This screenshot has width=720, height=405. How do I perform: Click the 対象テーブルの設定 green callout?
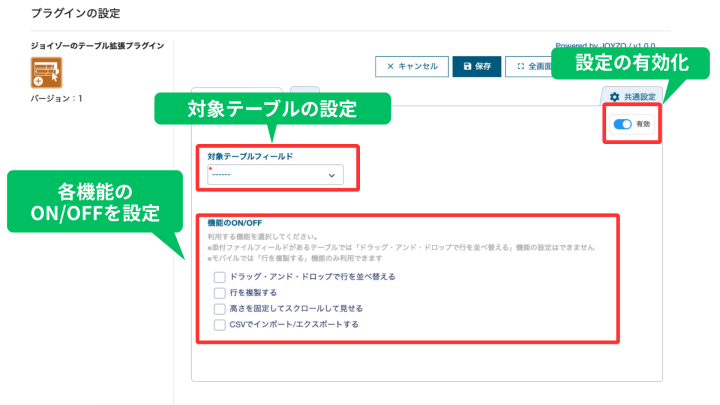[x=272, y=107]
